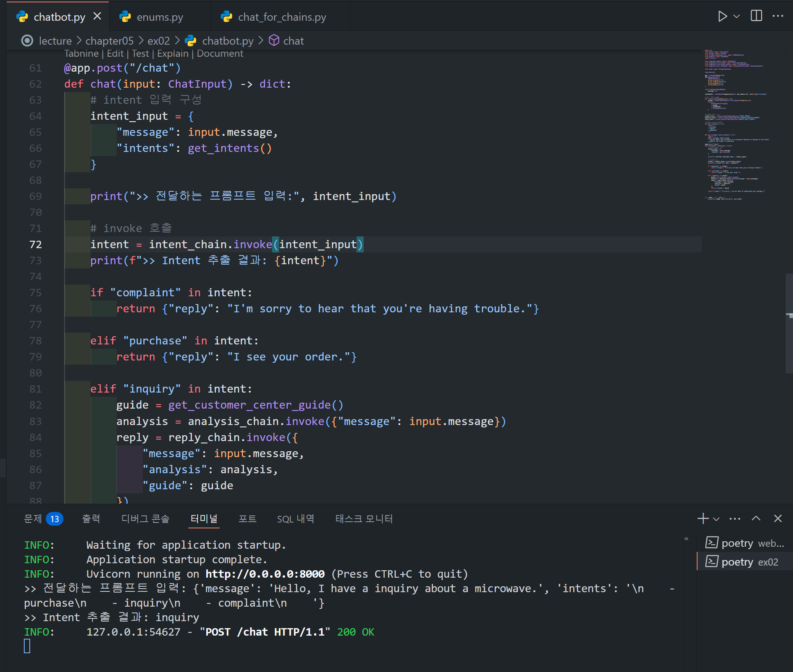Click the split editor icon
The image size is (793, 672).
(756, 16)
